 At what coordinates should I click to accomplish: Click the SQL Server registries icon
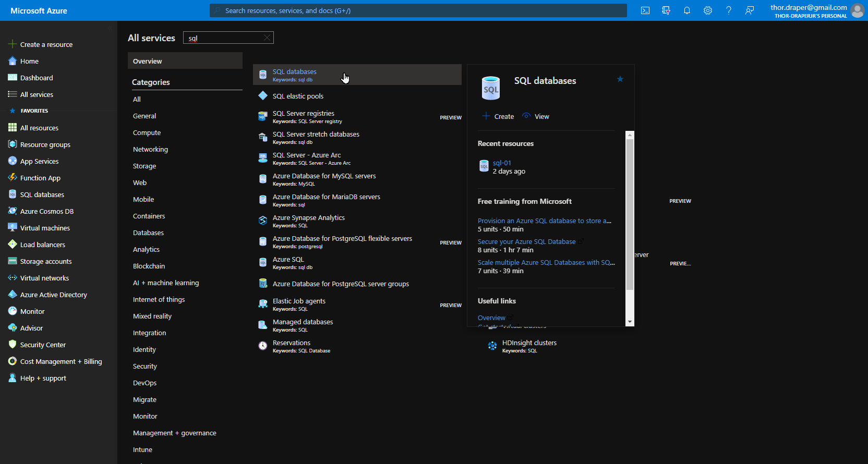click(263, 116)
